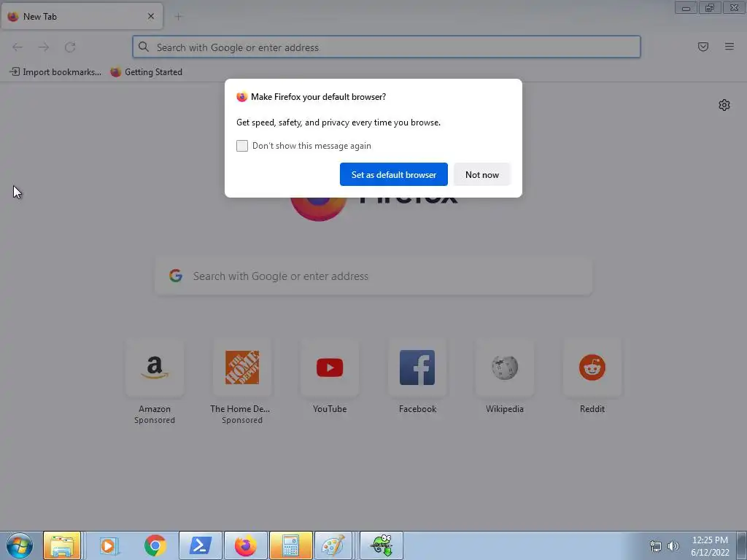Click the Save to Pocket icon

(703, 47)
